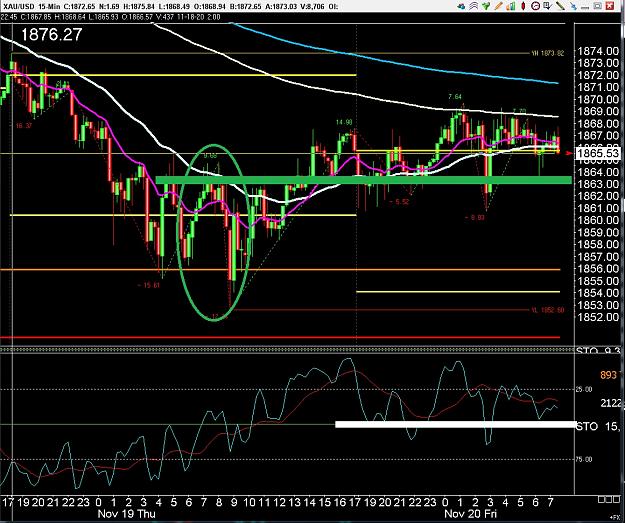Click the YL 1852.60 line label

point(548,310)
